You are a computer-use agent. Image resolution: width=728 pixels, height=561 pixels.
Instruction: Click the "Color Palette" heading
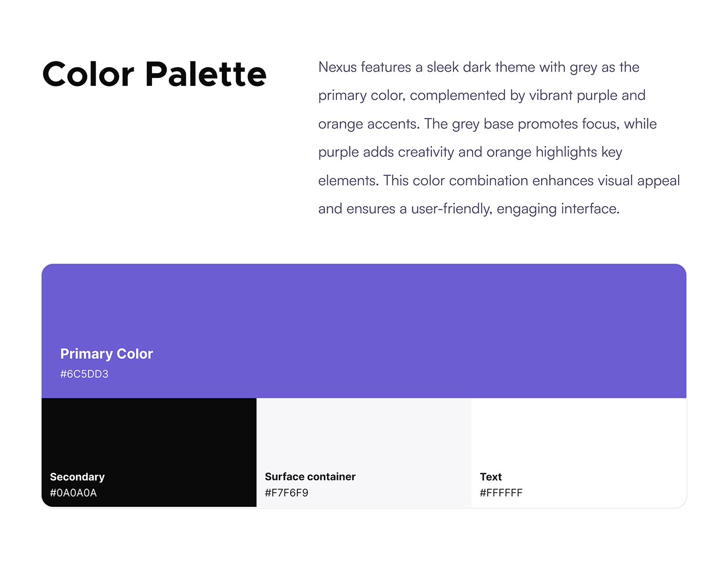tap(154, 74)
